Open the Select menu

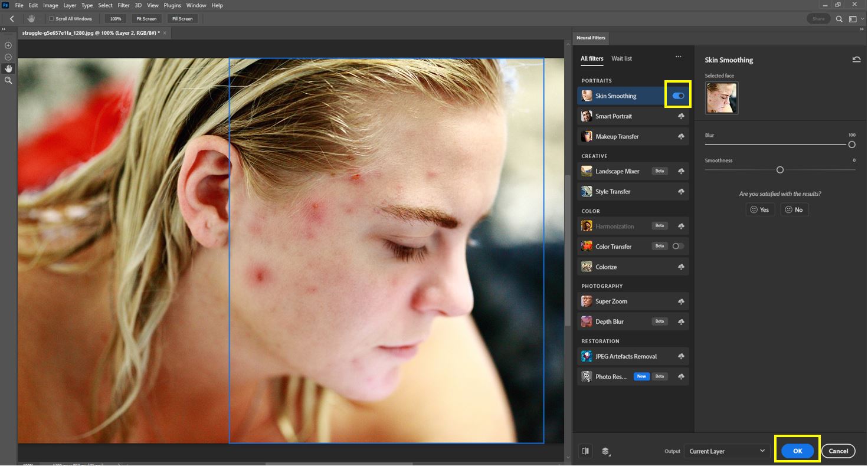[x=105, y=5]
